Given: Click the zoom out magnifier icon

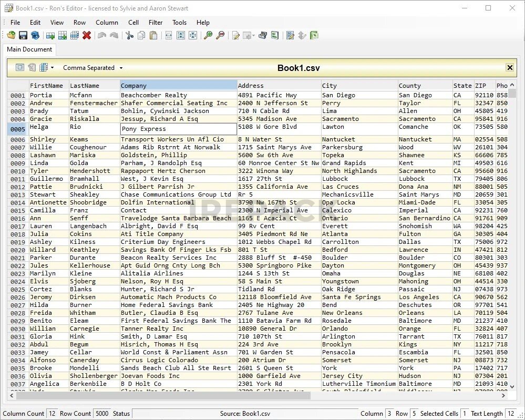Looking at the screenshot, I should click(x=220, y=36).
